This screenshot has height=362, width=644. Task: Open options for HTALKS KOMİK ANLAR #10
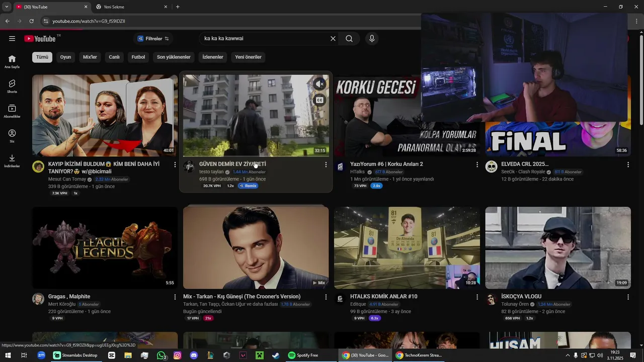(x=477, y=297)
